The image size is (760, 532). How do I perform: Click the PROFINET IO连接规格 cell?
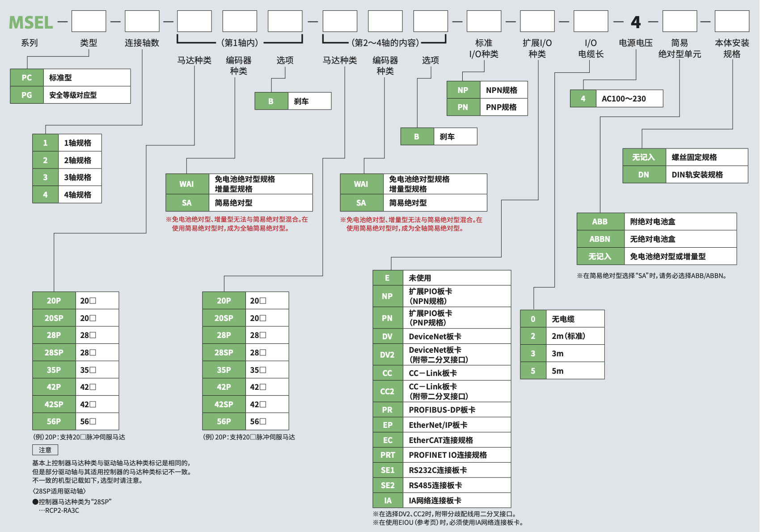(x=457, y=455)
